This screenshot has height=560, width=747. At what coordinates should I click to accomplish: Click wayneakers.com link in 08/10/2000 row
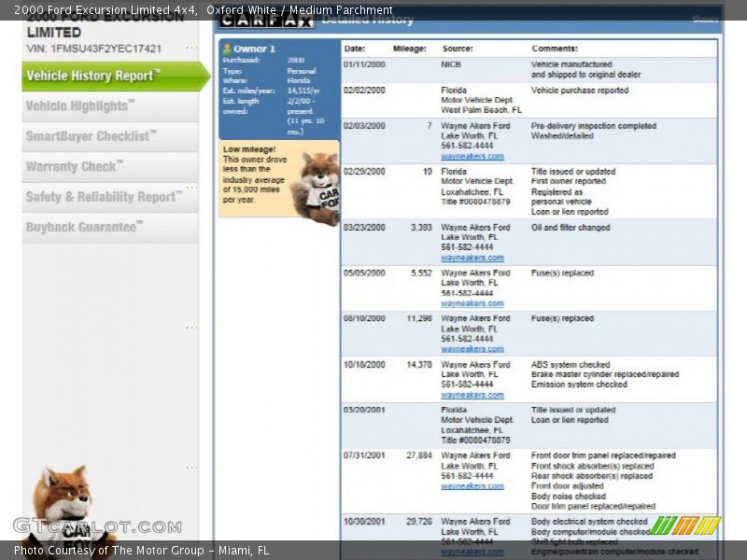472,349
